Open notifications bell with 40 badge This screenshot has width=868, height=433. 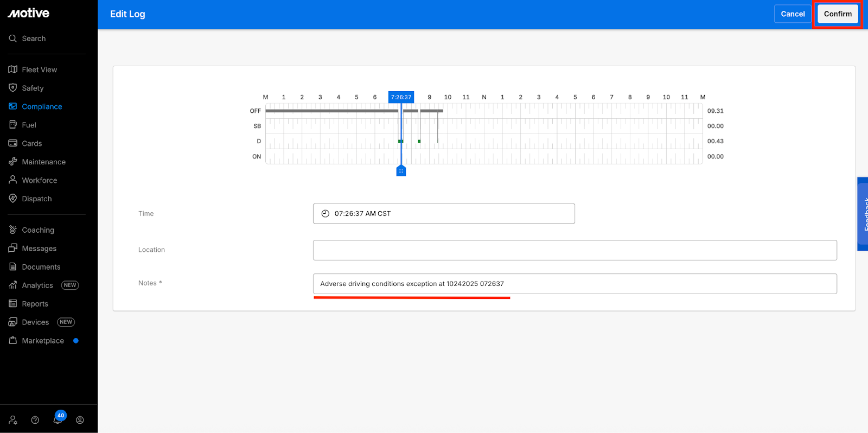pos(58,419)
